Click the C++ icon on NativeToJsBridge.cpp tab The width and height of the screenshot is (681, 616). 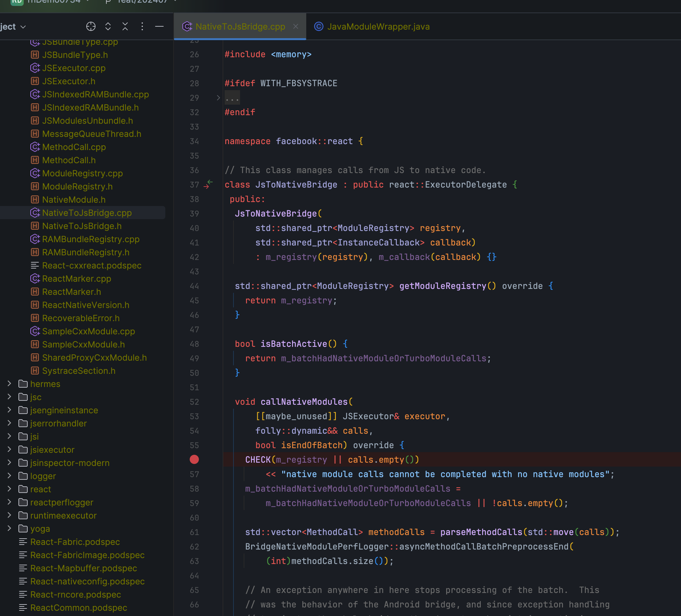187,26
